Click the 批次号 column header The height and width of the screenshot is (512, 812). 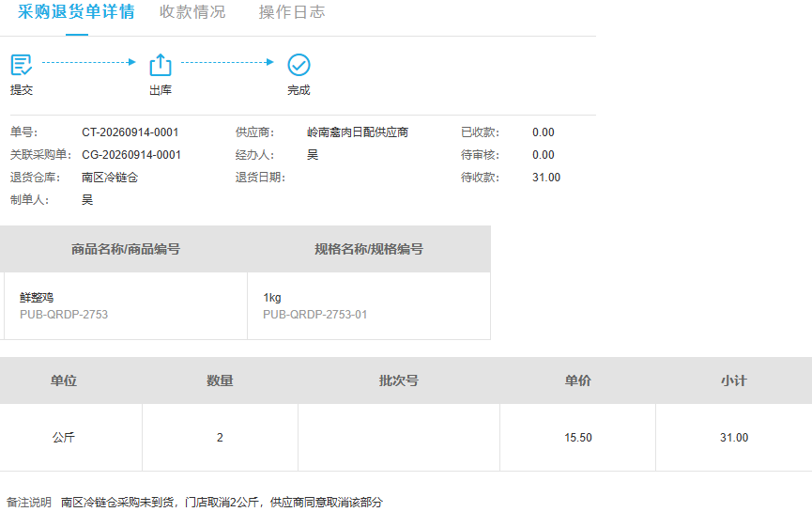pos(399,380)
